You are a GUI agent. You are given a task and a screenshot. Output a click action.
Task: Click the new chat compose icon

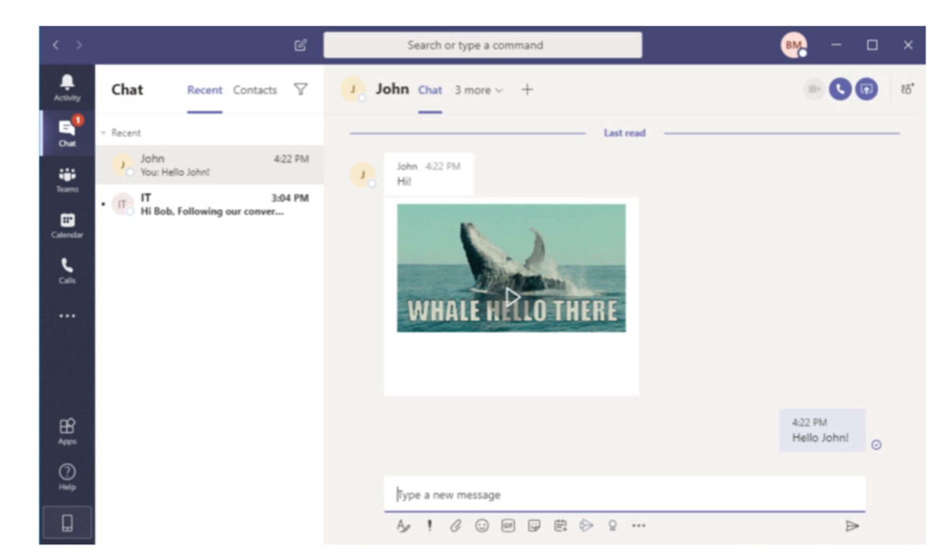[300, 45]
